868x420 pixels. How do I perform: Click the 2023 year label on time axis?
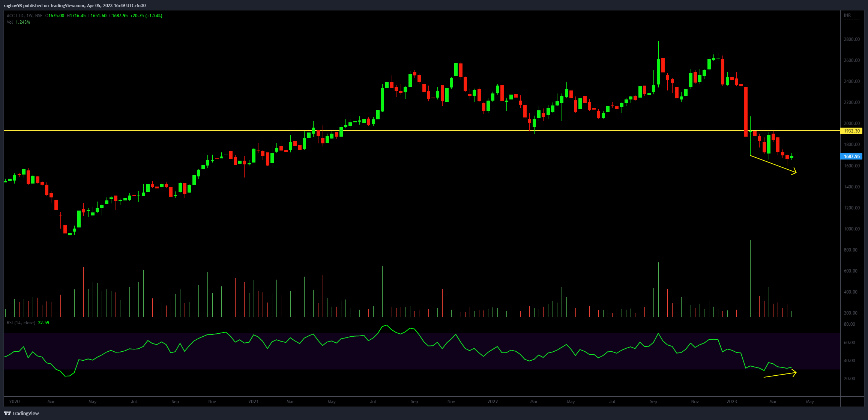click(x=731, y=402)
